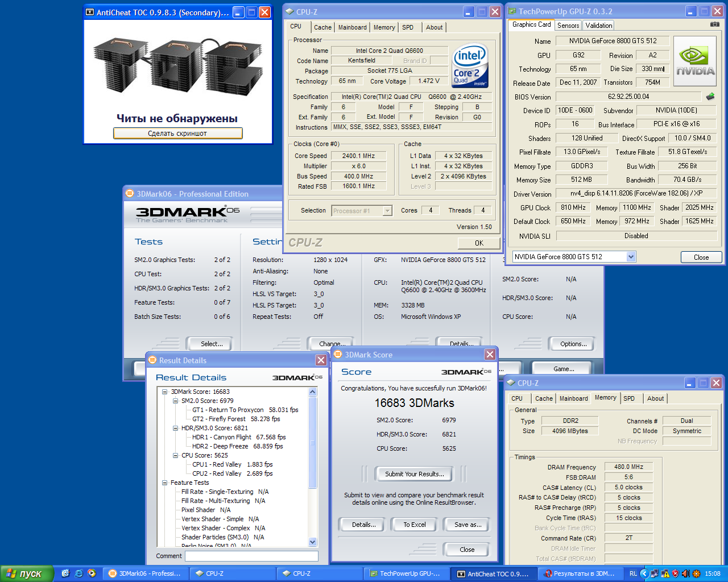Switch to TechPowerUp GPU-Z taskbar button
The width and height of the screenshot is (728, 582).
[406, 573]
